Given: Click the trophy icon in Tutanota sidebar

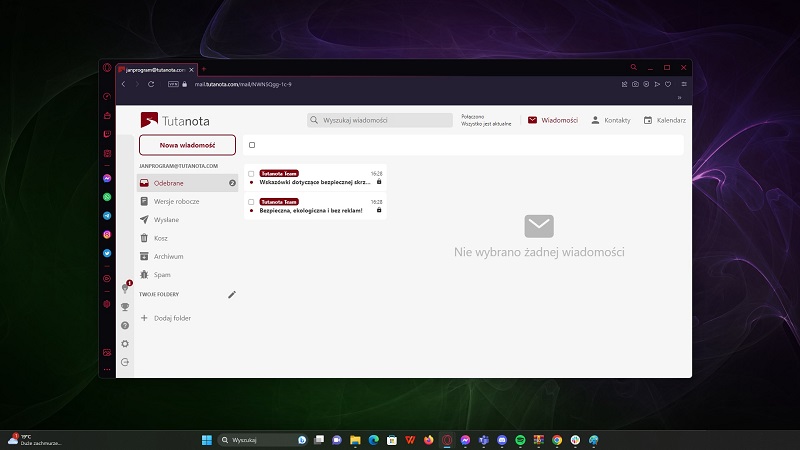Looking at the screenshot, I should pyautogui.click(x=125, y=307).
